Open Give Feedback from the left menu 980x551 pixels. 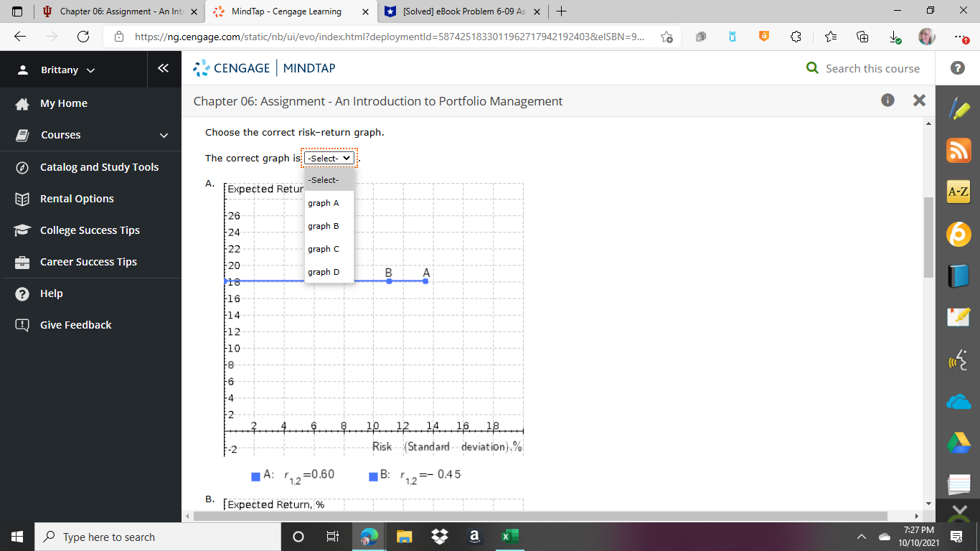click(x=75, y=324)
